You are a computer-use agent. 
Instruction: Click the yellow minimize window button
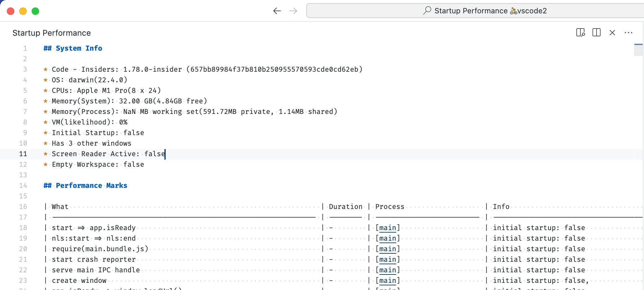[23, 11]
